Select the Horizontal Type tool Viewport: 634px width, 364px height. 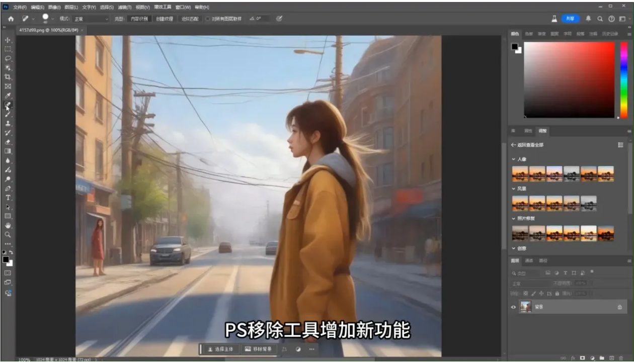pyautogui.click(x=8, y=198)
